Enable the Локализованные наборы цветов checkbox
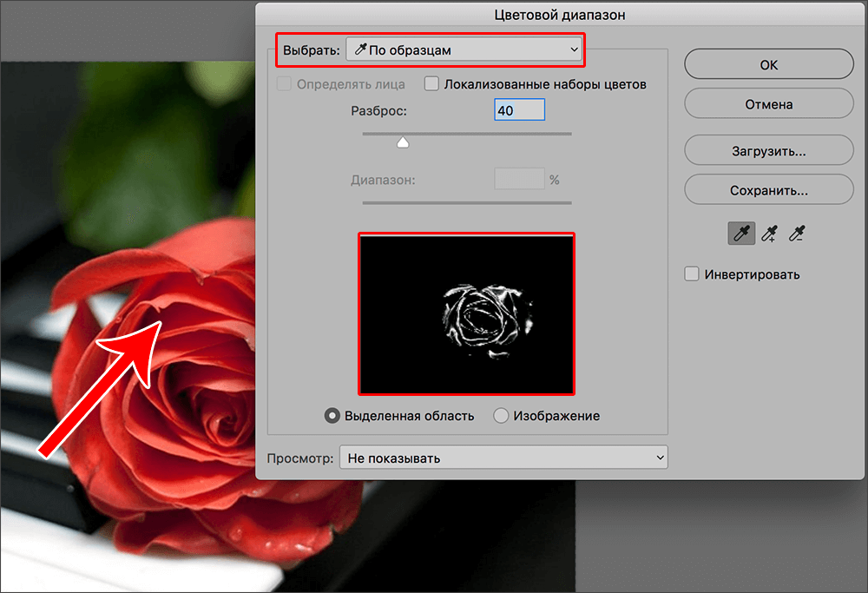This screenshot has height=593, width=868. click(x=431, y=84)
